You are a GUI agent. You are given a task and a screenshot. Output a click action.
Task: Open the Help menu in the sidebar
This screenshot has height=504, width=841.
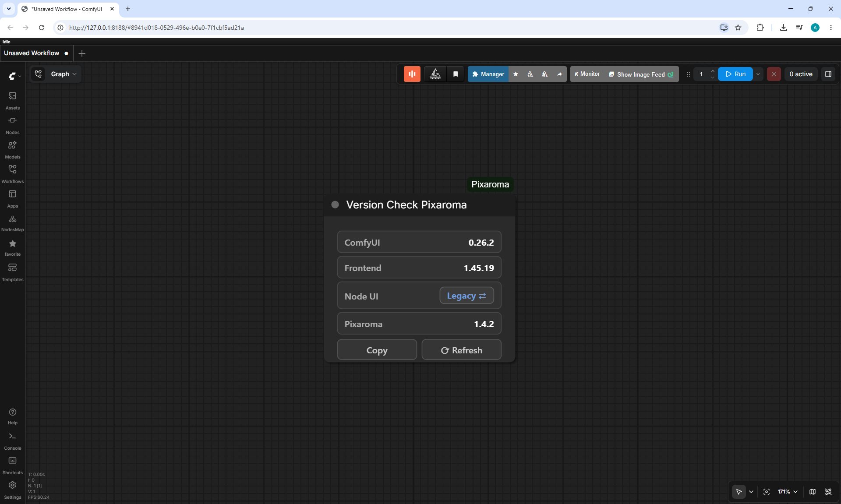pyautogui.click(x=13, y=416)
